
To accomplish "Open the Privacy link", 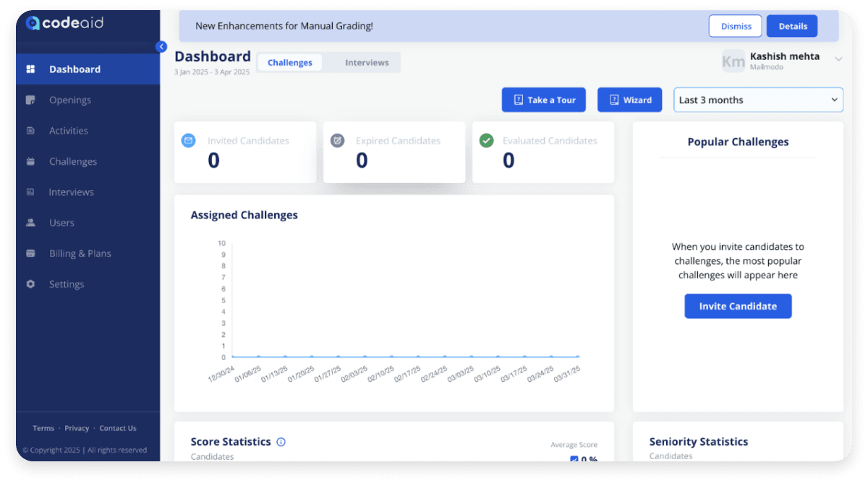I will (77, 428).
